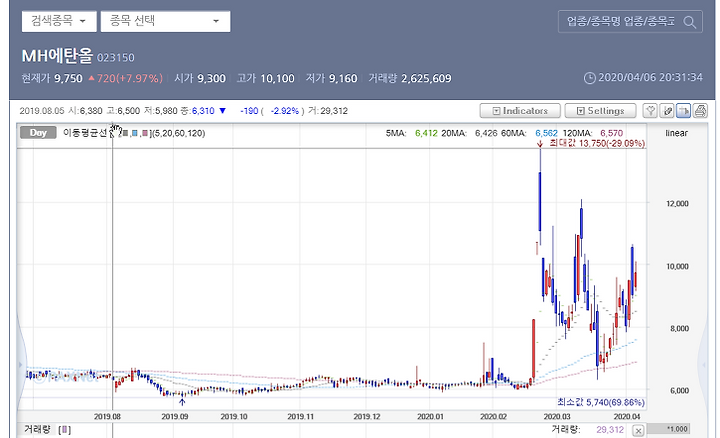Click the Day period button
This screenshot has width=720, height=438.
[x=38, y=133]
